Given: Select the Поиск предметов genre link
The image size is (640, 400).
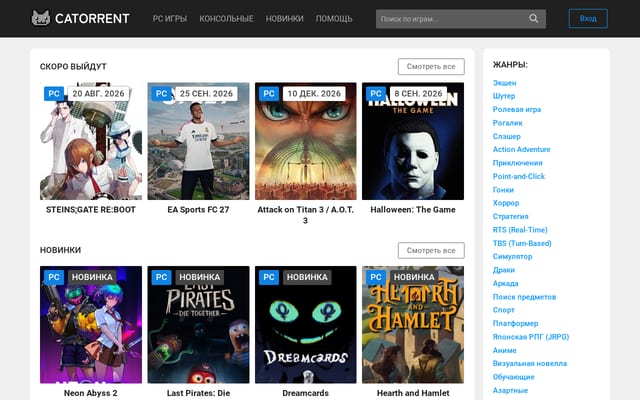Looking at the screenshot, I should pos(524,297).
